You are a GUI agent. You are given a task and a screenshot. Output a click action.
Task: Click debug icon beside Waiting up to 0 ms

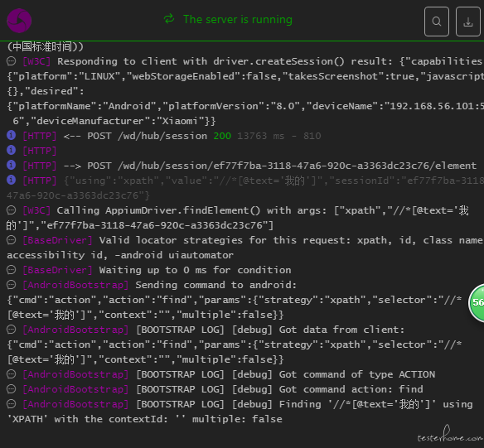[x=12, y=270]
